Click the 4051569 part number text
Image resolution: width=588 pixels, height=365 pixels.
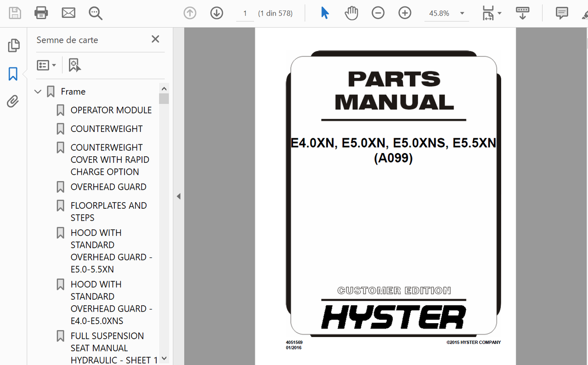[x=294, y=342]
